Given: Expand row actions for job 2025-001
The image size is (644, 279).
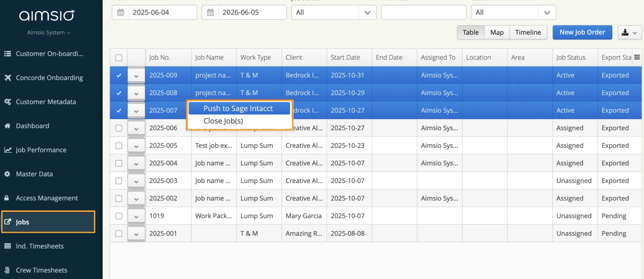Looking at the screenshot, I should pyautogui.click(x=136, y=234).
